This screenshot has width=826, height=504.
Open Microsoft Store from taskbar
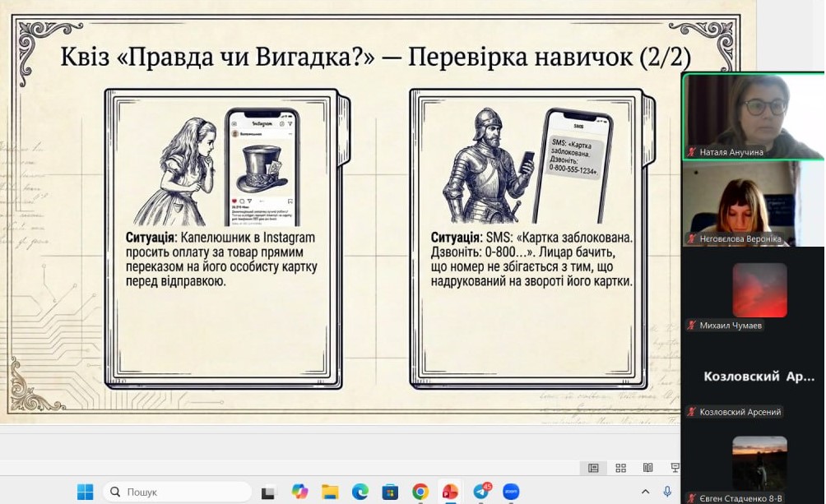click(390, 492)
